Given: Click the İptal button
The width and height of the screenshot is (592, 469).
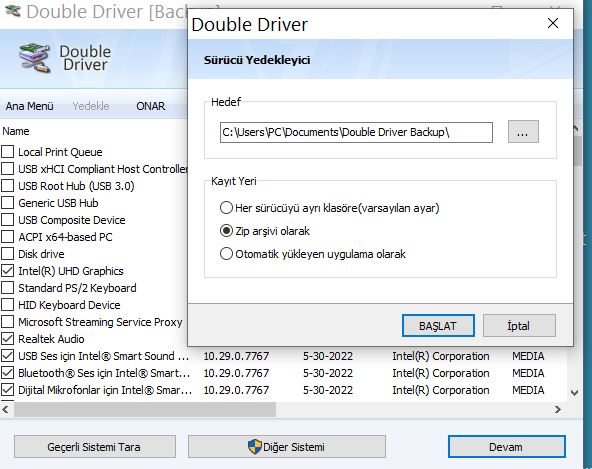Looking at the screenshot, I should click(519, 326).
